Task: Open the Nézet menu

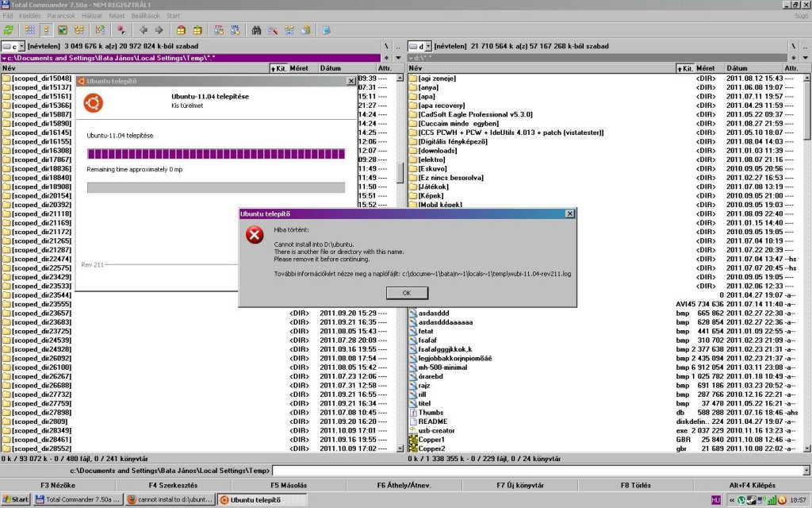Action: pos(117,16)
